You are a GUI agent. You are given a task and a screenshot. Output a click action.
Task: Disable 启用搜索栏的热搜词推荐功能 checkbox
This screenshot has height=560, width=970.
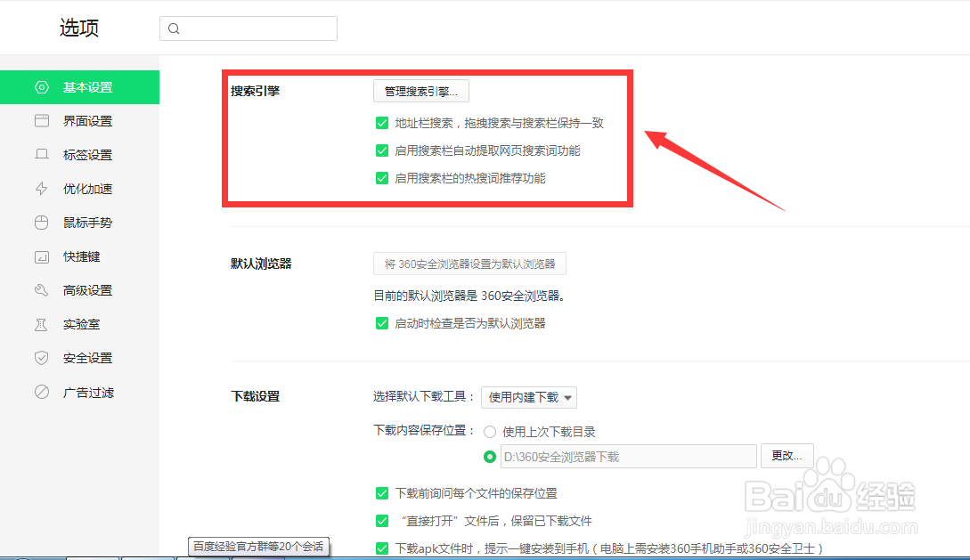pos(382,178)
